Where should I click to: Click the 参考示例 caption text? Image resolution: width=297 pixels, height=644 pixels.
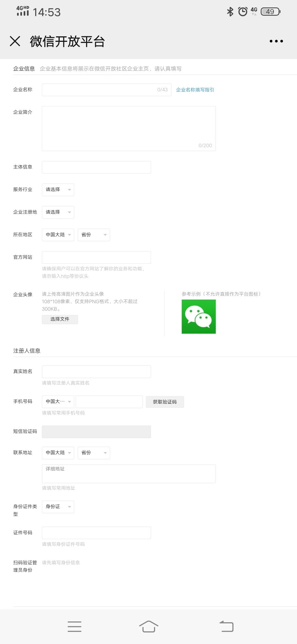[221, 294]
